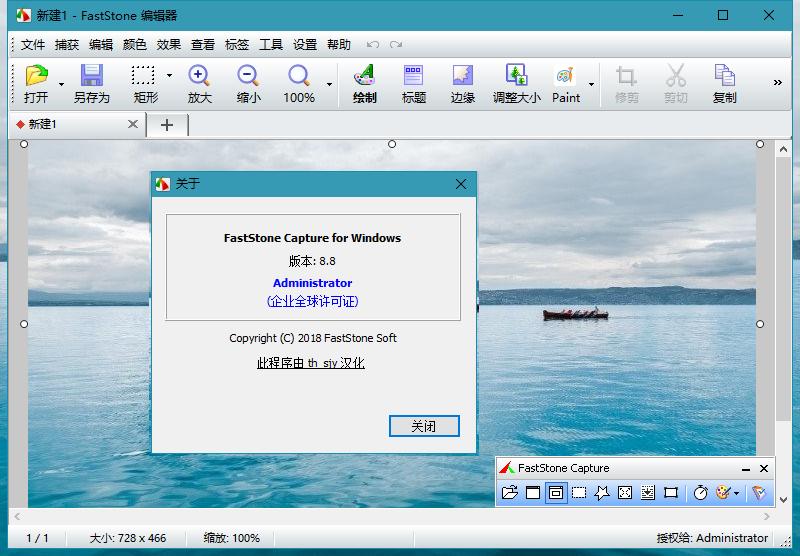Click the 企业全球许可证 license text
This screenshot has height=556, width=800.
(312, 301)
